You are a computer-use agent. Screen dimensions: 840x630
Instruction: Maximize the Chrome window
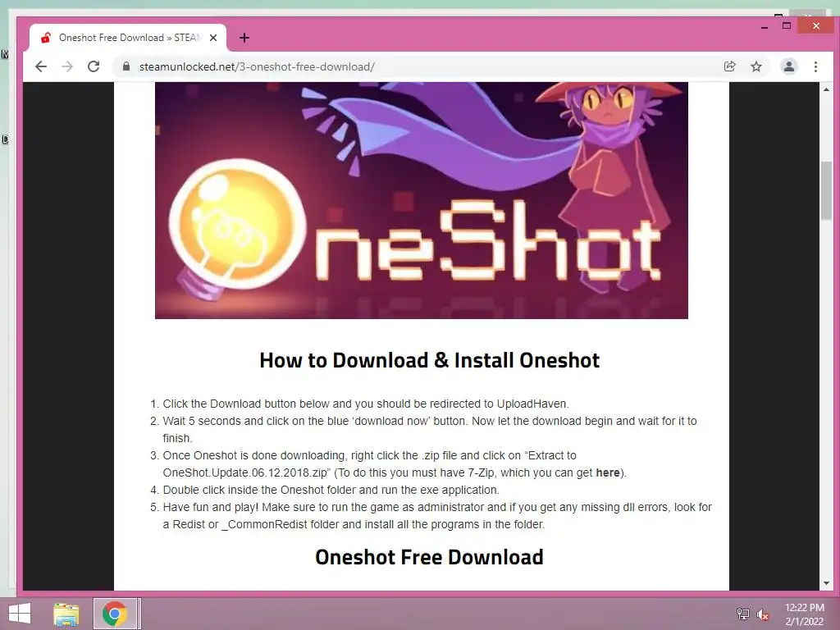(787, 25)
